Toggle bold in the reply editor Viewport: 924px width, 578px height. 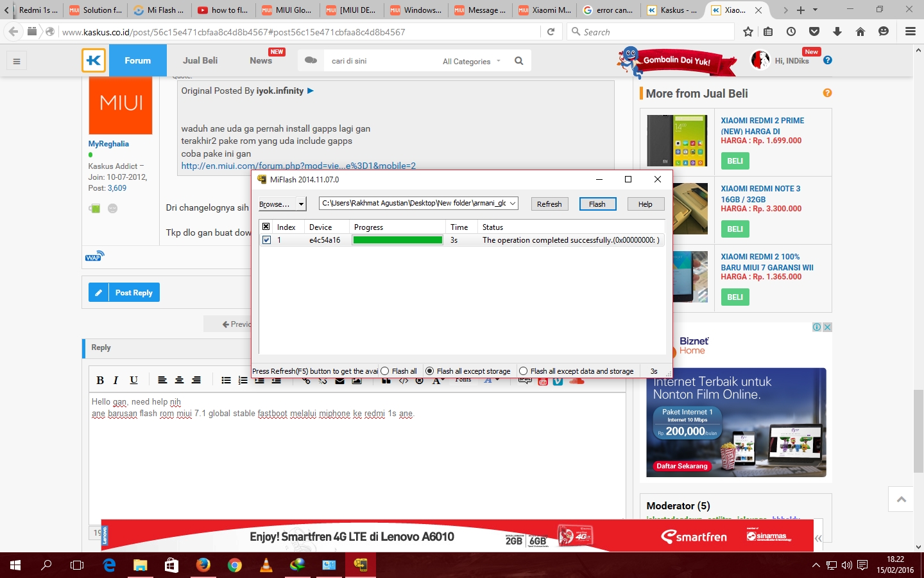pyautogui.click(x=100, y=380)
